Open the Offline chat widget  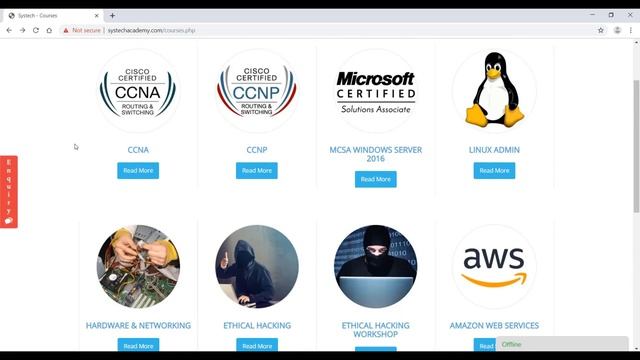pos(562,344)
